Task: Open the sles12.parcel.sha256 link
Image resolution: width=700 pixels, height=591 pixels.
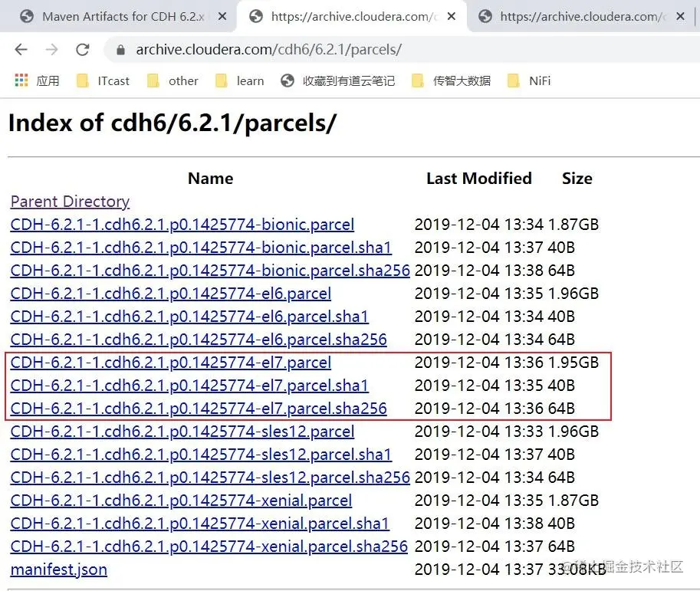Action: [210, 478]
